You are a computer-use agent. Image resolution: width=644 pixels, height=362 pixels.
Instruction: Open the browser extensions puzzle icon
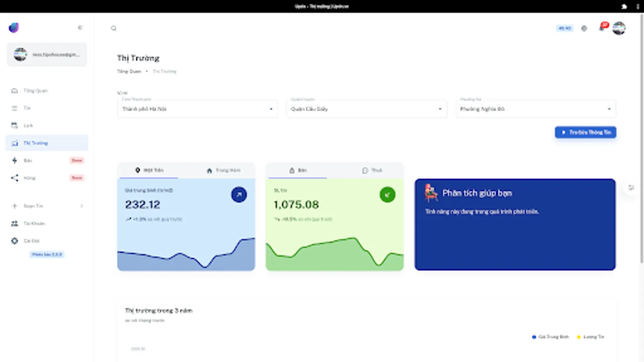coord(624,6)
